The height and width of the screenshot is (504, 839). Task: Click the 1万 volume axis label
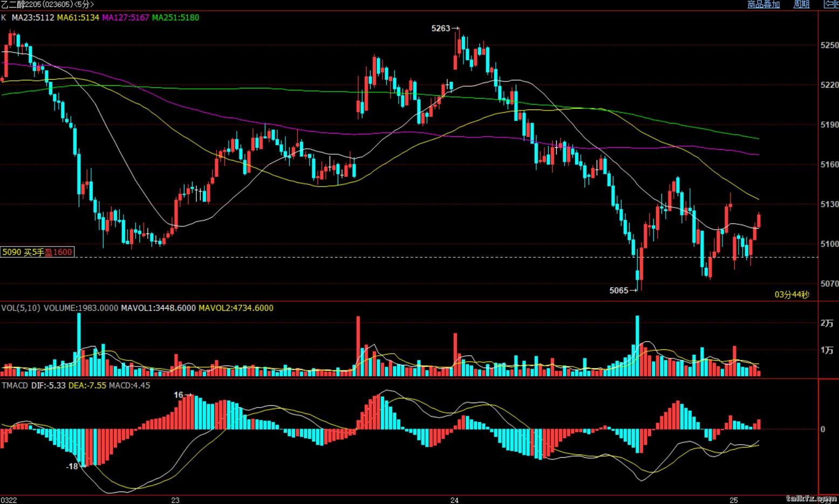(x=827, y=350)
